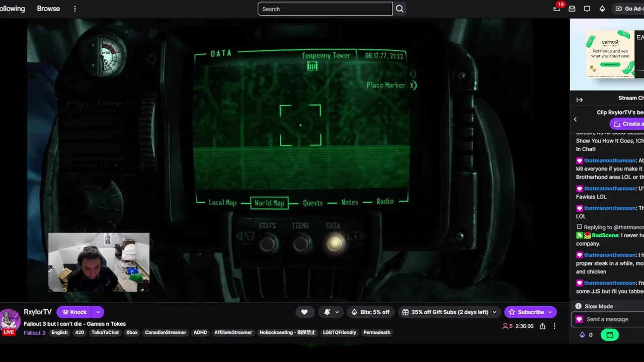Click the streamer webcam overlay
This screenshot has width=644, height=362.
click(x=99, y=262)
